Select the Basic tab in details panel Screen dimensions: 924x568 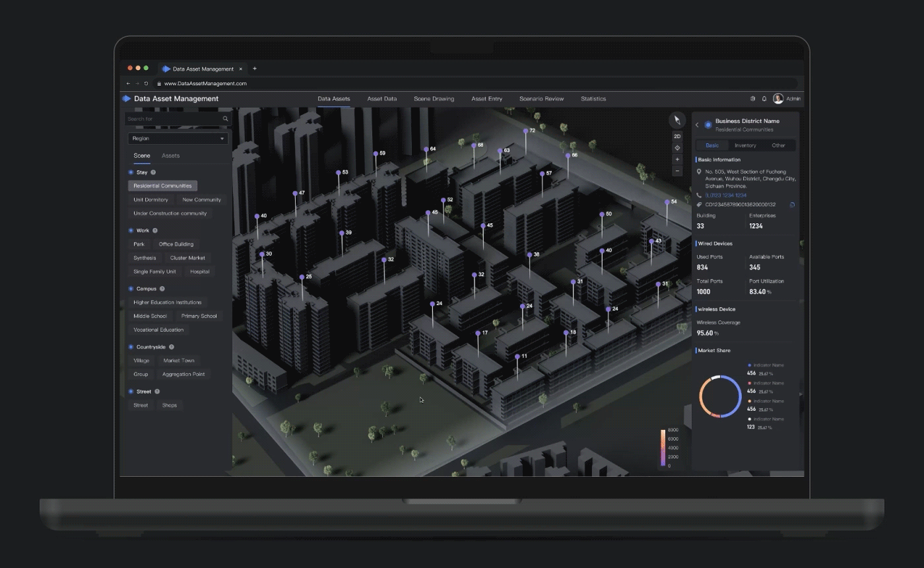click(712, 145)
